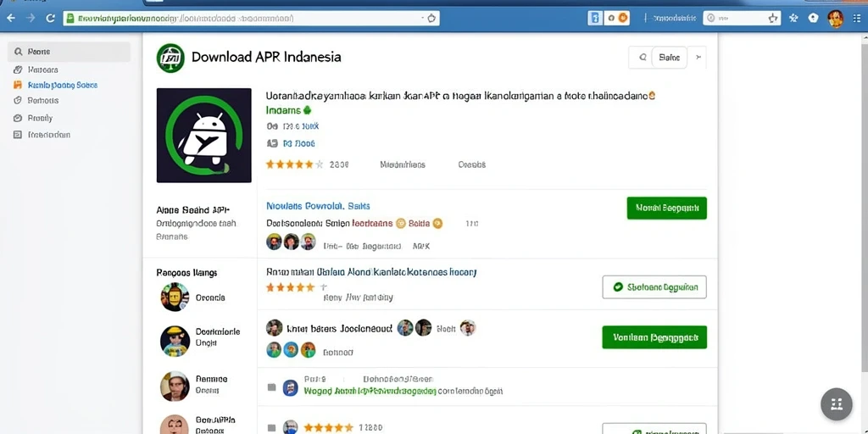Select the orange highlighted sidebar item

tap(55, 86)
